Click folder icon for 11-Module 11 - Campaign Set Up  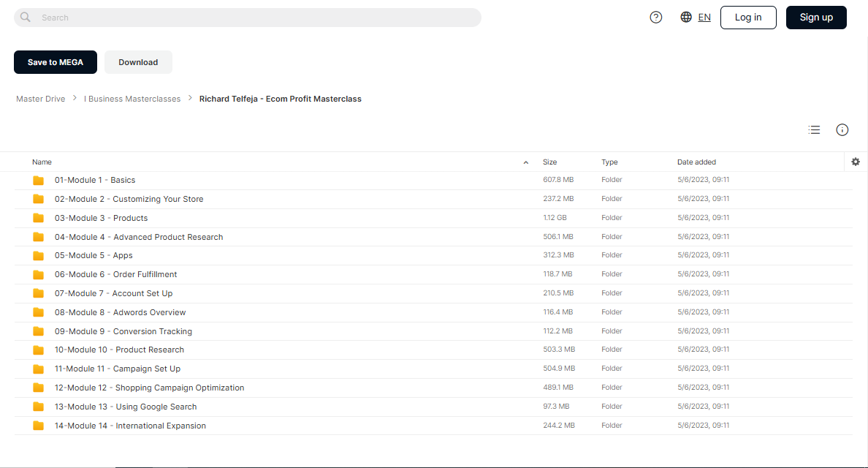[38, 369]
